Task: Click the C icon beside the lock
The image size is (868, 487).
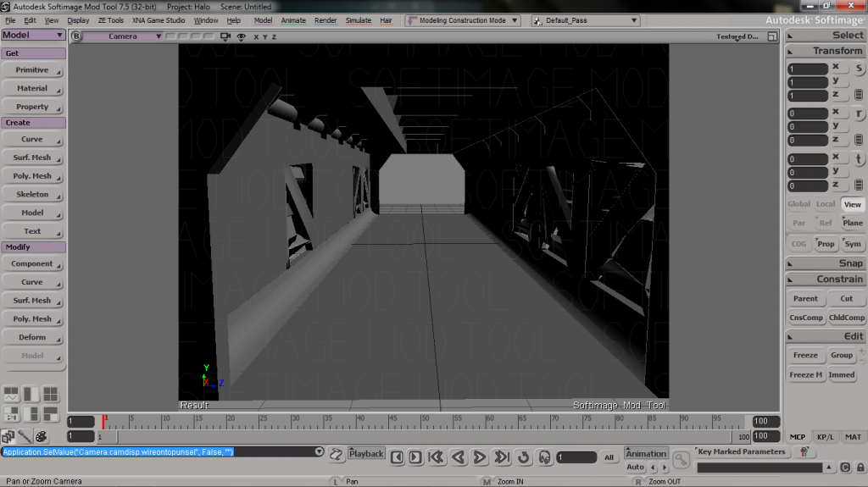Action: (x=845, y=468)
